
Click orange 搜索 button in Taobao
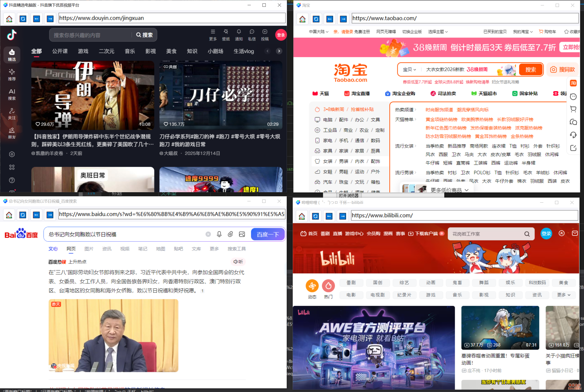[531, 69]
